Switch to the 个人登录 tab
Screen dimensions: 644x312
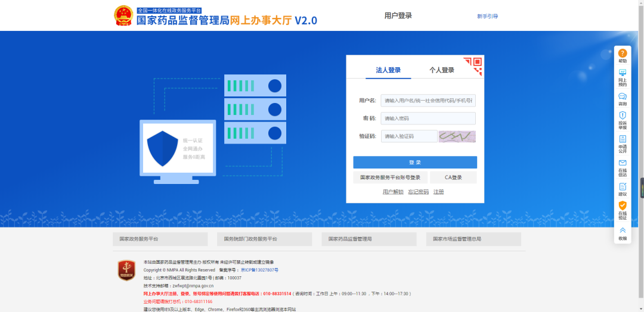pyautogui.click(x=441, y=70)
